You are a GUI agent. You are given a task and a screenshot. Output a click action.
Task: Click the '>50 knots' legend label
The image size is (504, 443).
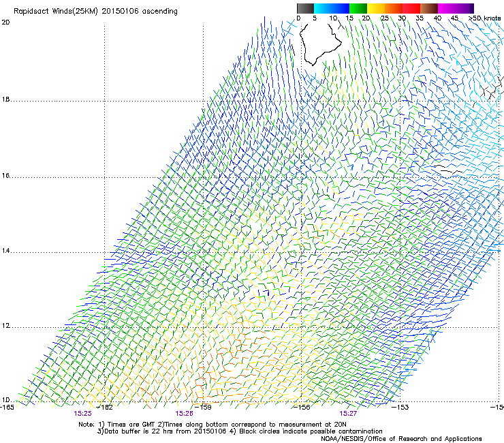(x=485, y=18)
